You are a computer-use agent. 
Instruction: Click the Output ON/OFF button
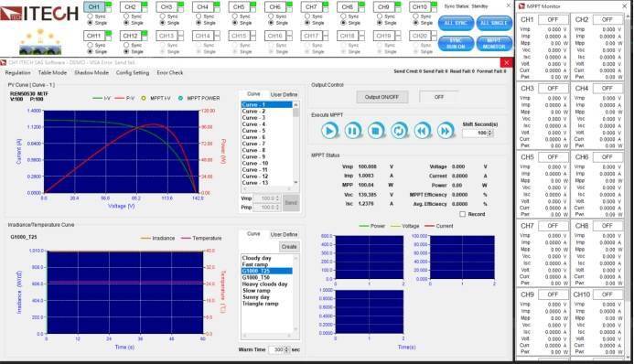381,97
